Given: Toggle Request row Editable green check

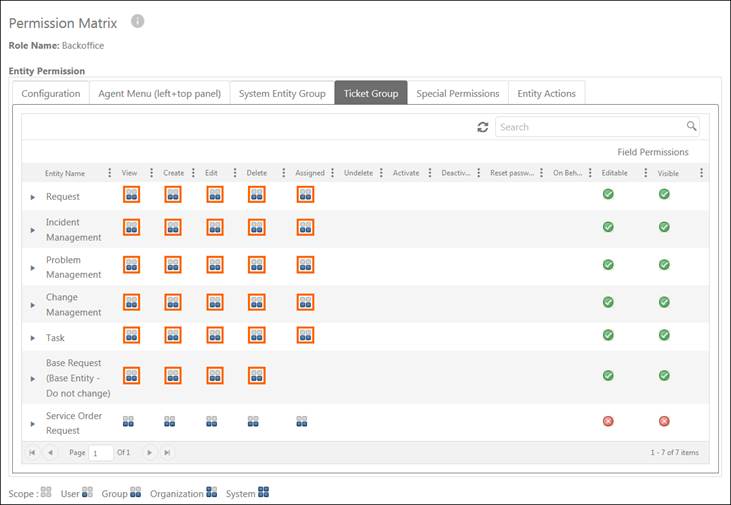Looking at the screenshot, I should point(607,194).
